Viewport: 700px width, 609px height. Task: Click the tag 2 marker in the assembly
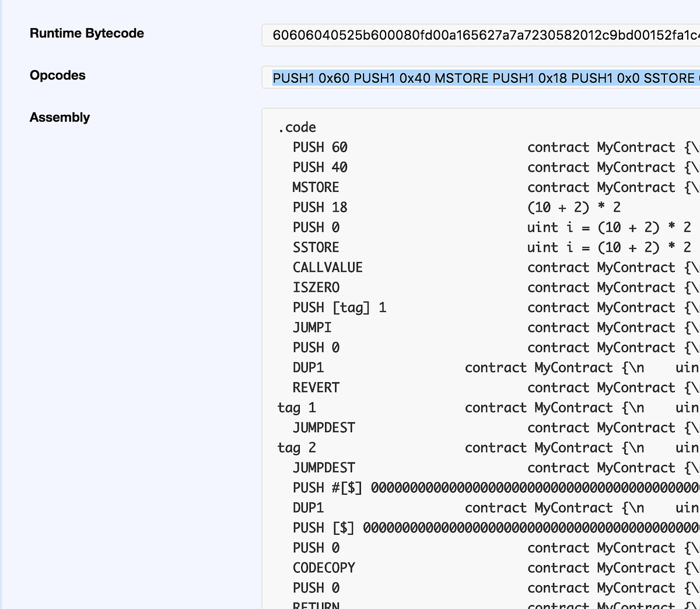pos(296,447)
